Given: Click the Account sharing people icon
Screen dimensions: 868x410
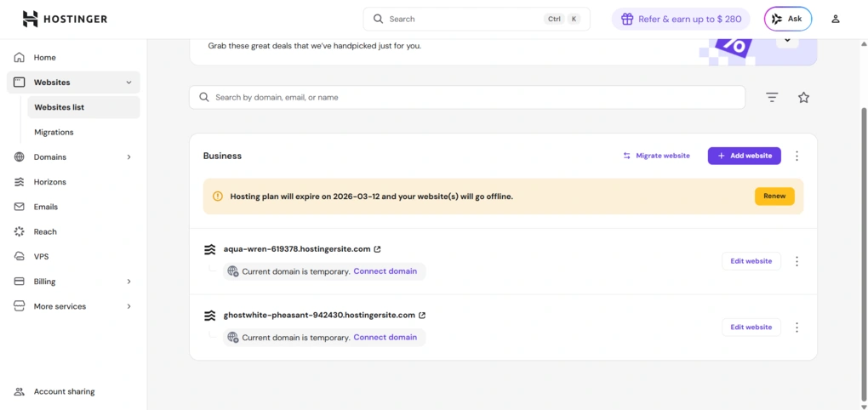Looking at the screenshot, I should [x=20, y=392].
